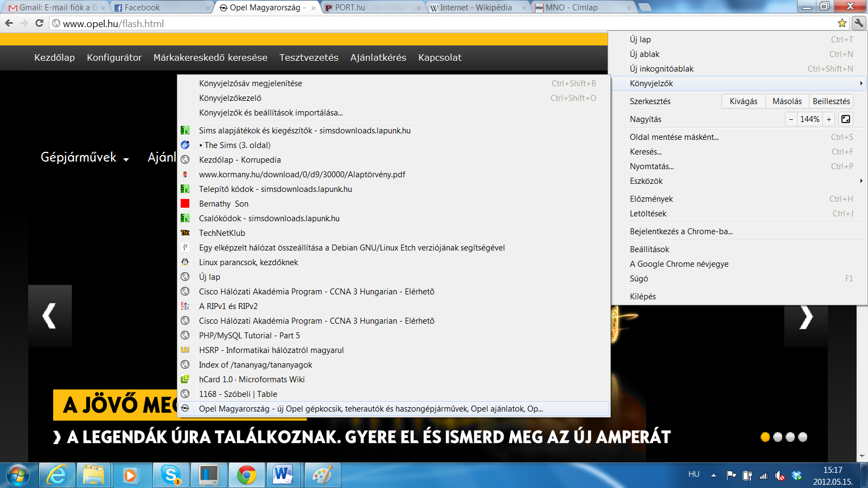The width and height of the screenshot is (868, 488).
Task: Open the 1168 - Szóbeli | Table bookmark
Action: [x=393, y=394]
